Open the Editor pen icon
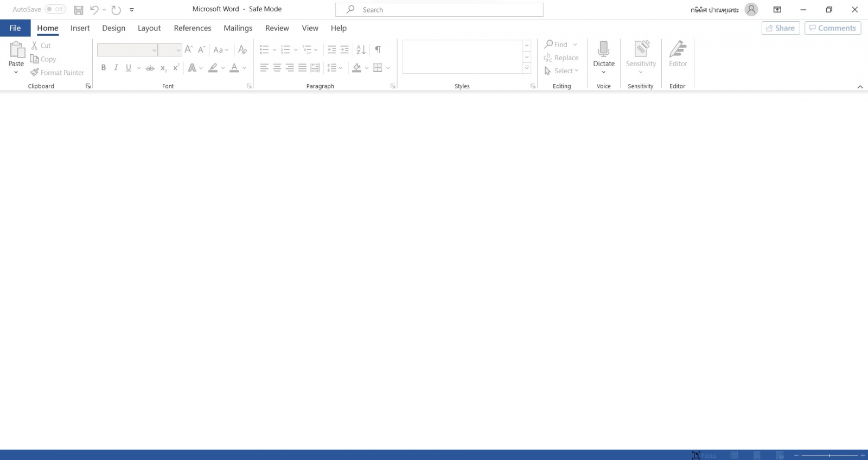This screenshot has width=868, height=460. (678, 49)
